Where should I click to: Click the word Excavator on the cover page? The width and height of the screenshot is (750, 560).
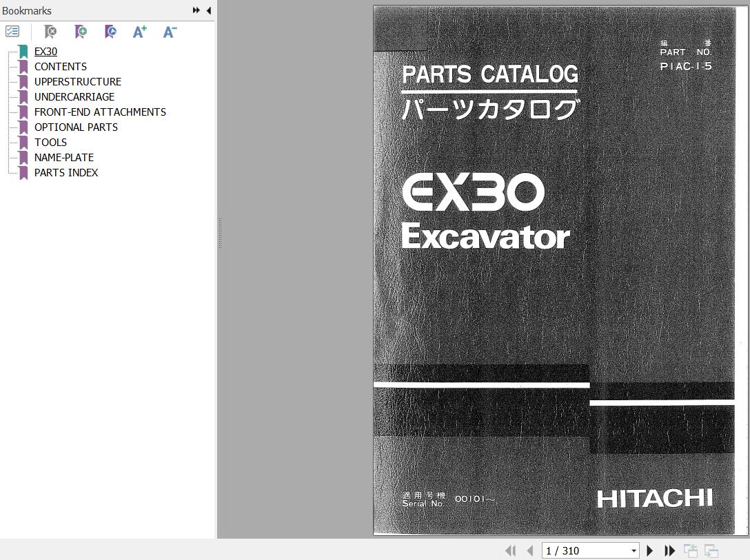(x=486, y=236)
